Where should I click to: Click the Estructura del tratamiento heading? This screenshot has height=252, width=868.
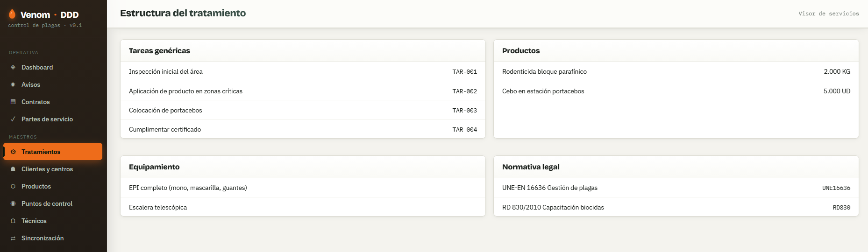click(x=183, y=13)
